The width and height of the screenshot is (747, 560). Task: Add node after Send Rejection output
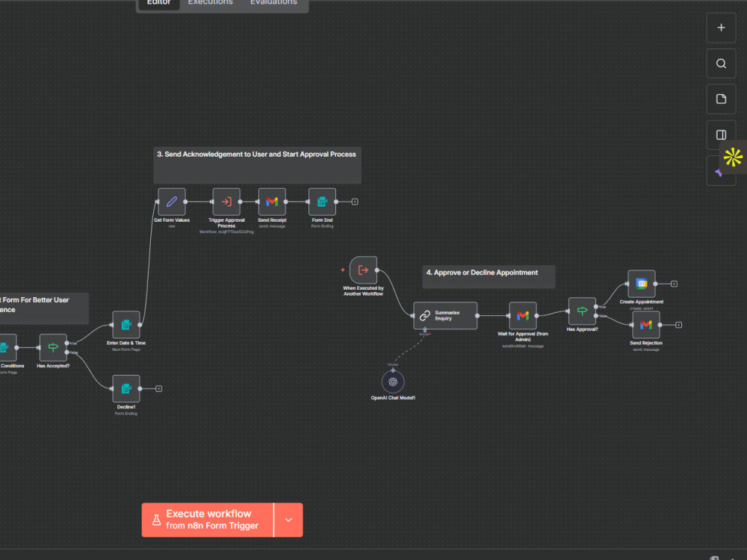(x=678, y=325)
